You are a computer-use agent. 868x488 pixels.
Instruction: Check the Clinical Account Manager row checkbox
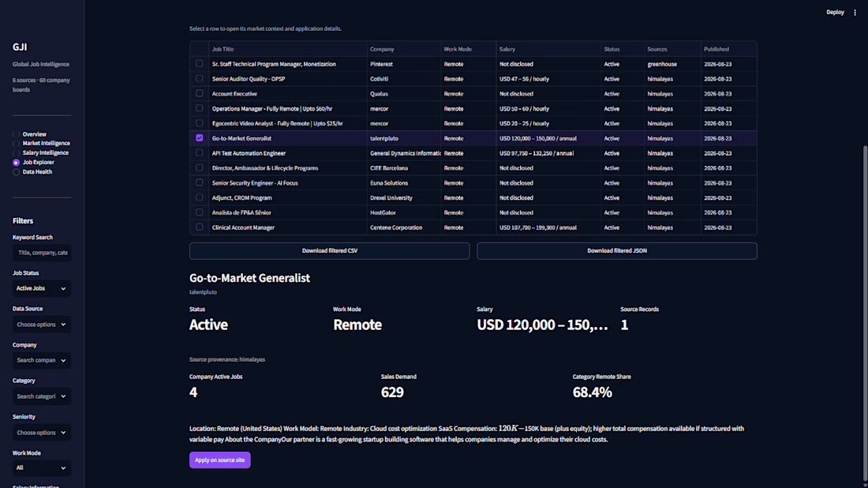click(x=200, y=227)
